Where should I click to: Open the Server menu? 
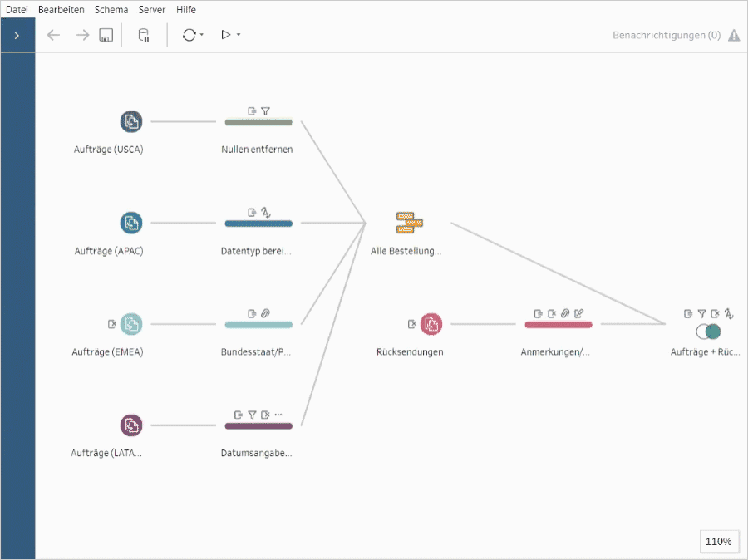click(152, 9)
